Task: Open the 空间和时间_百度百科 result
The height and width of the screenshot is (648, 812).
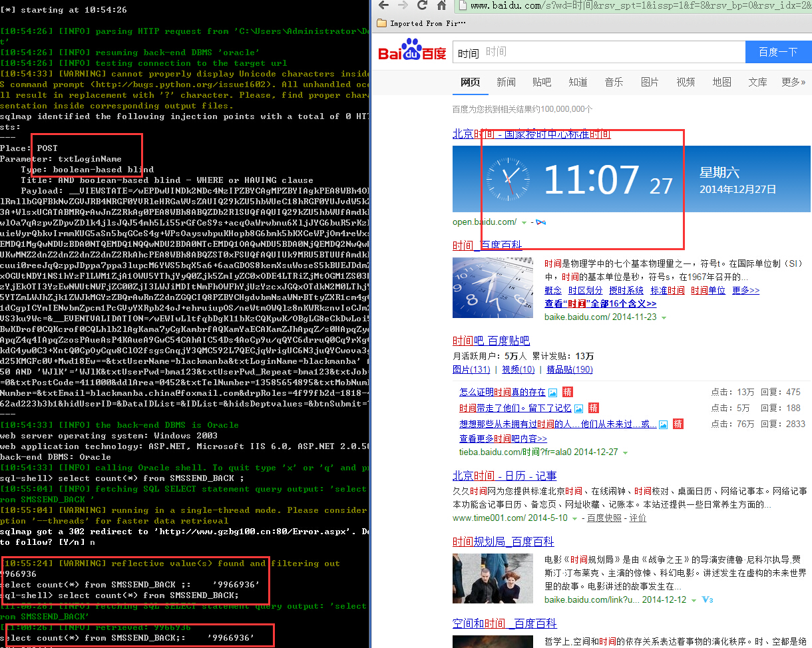Action: pos(505,623)
